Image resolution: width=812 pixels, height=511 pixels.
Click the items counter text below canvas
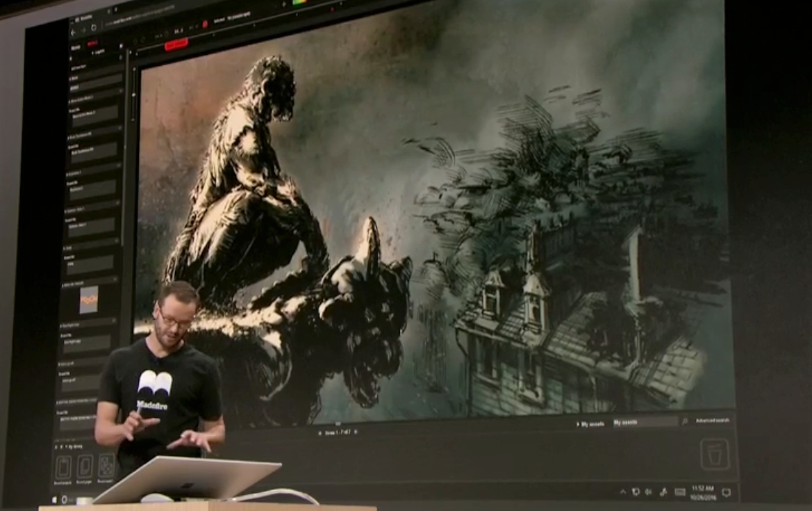[338, 432]
